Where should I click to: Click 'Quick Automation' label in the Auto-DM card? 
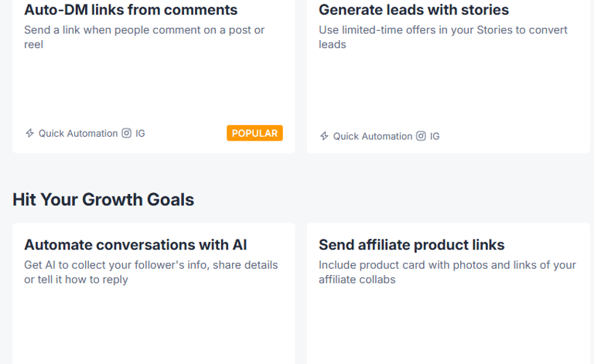click(x=78, y=133)
